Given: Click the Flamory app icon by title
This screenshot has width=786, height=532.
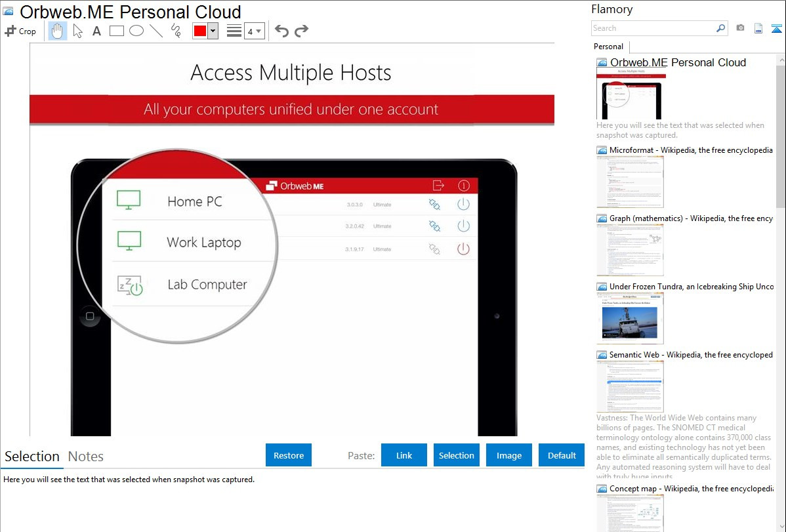Looking at the screenshot, I should point(9,11).
